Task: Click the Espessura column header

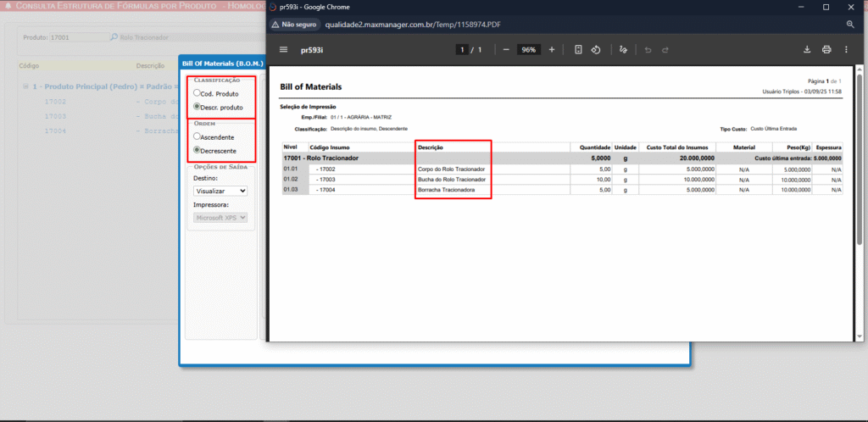Action: (x=829, y=147)
